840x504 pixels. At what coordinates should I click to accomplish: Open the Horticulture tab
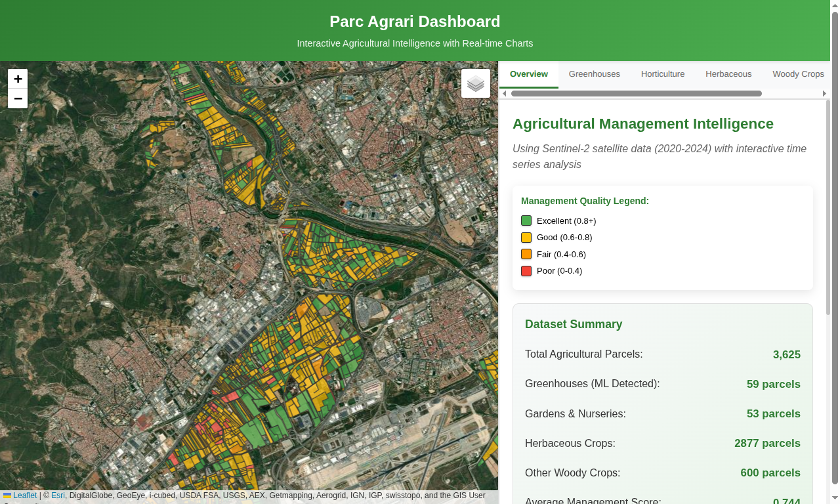pos(662,73)
